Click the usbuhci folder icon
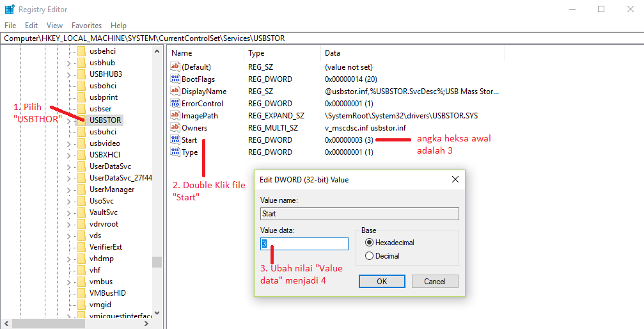The image size is (644, 329). click(x=81, y=132)
